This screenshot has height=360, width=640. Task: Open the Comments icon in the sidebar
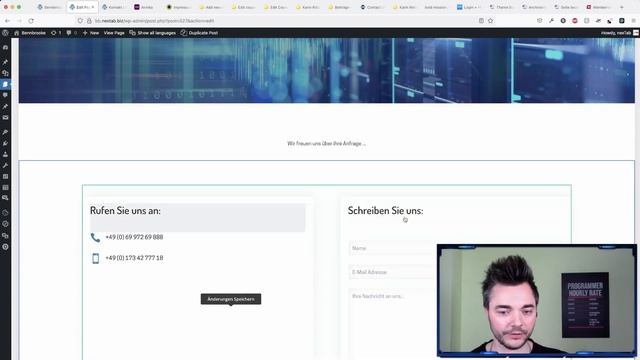click(x=5, y=95)
